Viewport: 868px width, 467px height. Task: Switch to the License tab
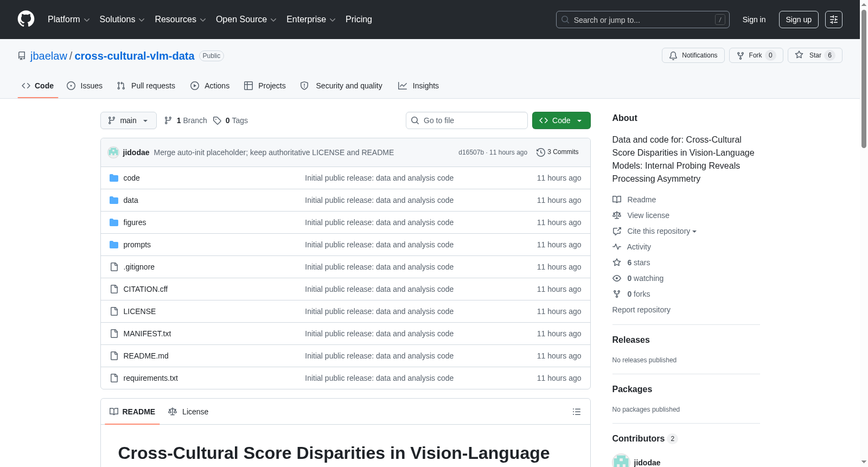188,412
